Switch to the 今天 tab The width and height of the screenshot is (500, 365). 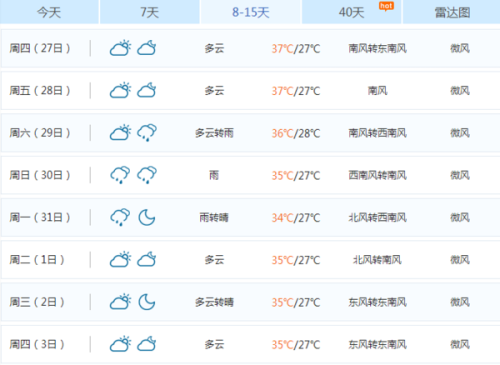[x=49, y=12]
